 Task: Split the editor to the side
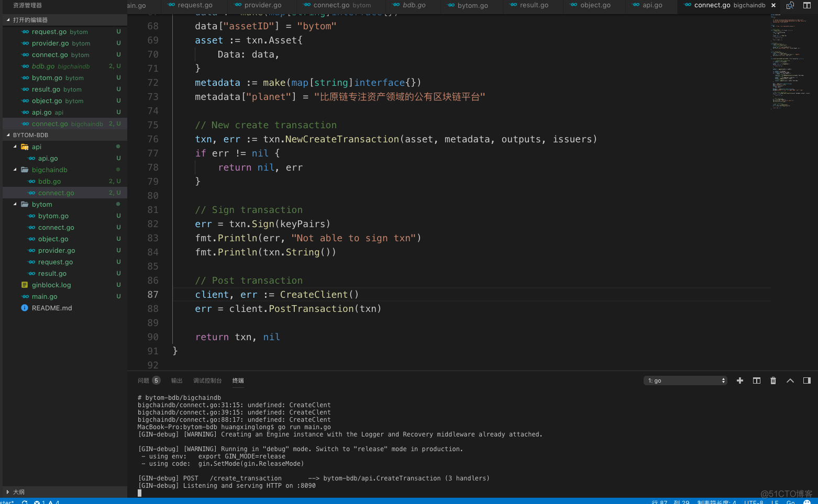coord(807,5)
